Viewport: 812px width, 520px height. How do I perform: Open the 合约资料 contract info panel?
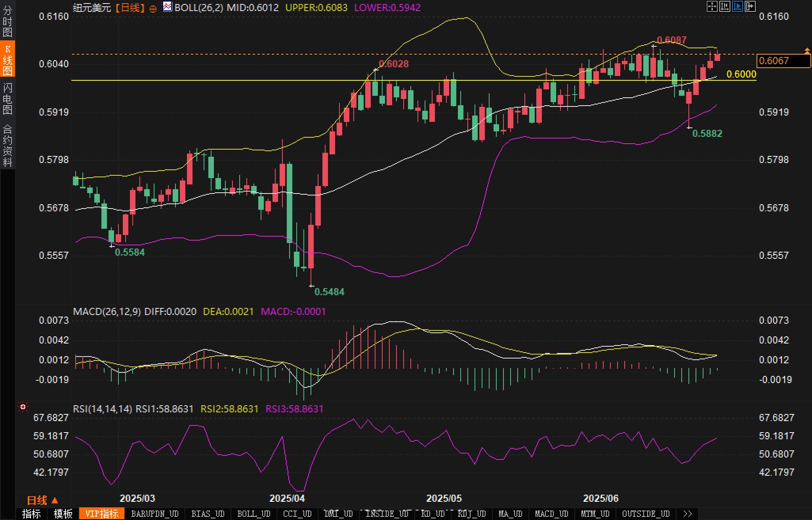(8, 145)
